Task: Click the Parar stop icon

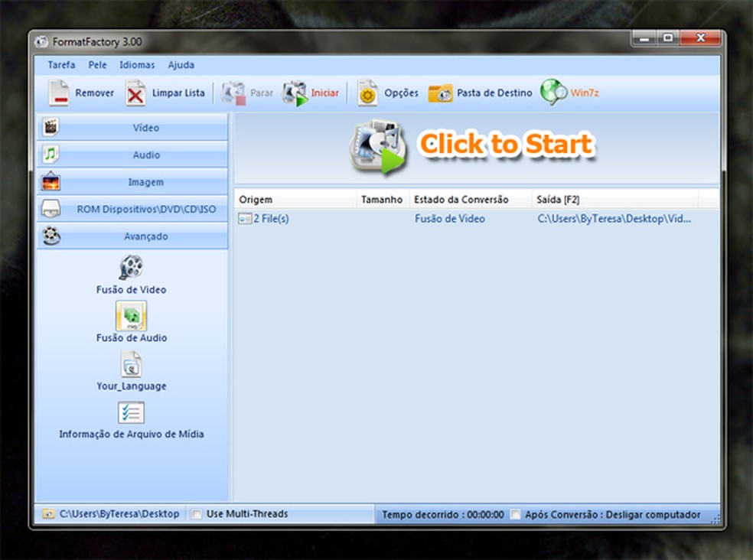Action: (234, 93)
